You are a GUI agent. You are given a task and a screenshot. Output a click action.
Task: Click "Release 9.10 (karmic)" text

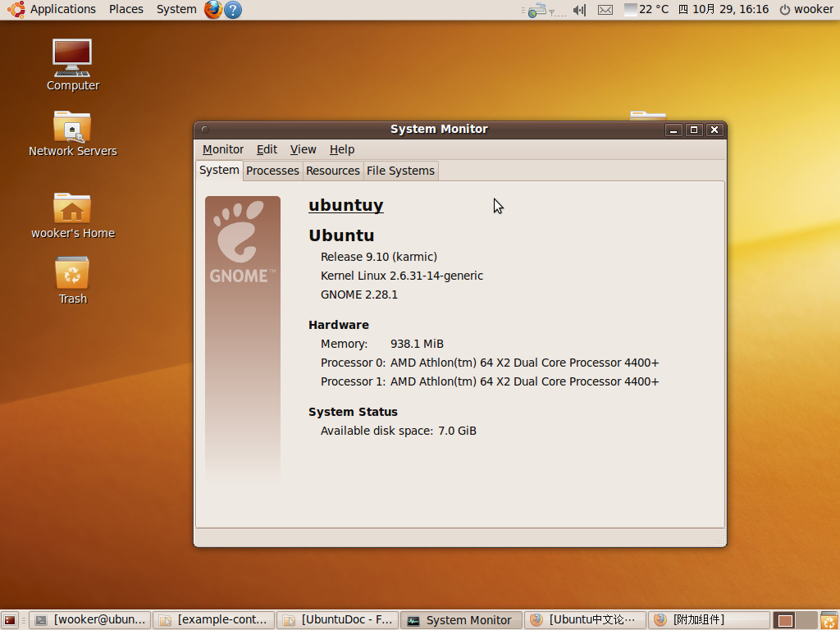[x=379, y=257]
